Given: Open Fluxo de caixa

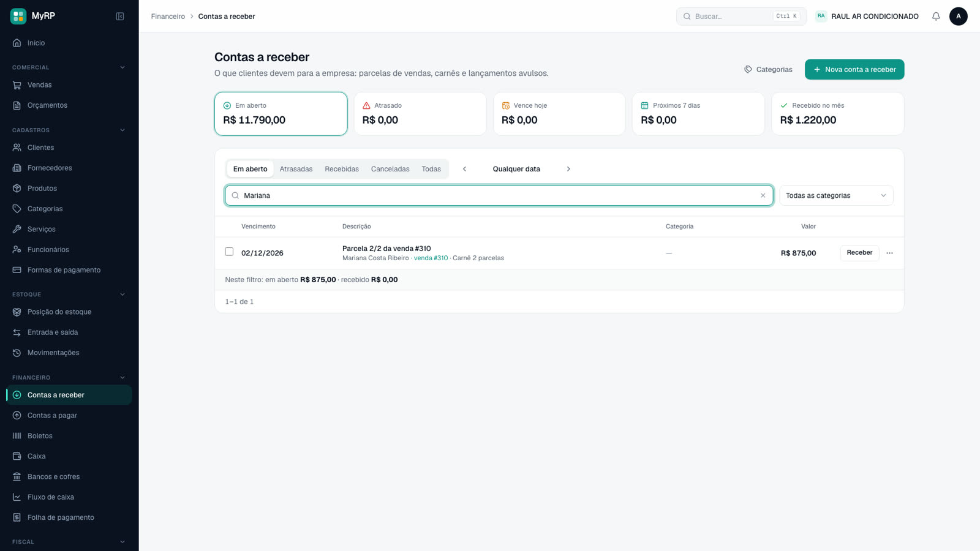Looking at the screenshot, I should pos(69,497).
